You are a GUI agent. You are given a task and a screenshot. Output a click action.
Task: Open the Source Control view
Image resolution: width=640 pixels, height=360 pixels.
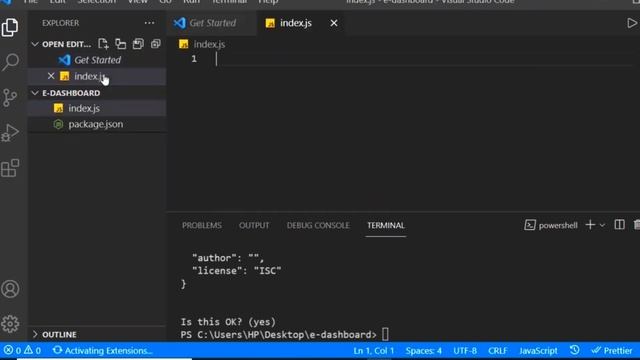point(10,98)
